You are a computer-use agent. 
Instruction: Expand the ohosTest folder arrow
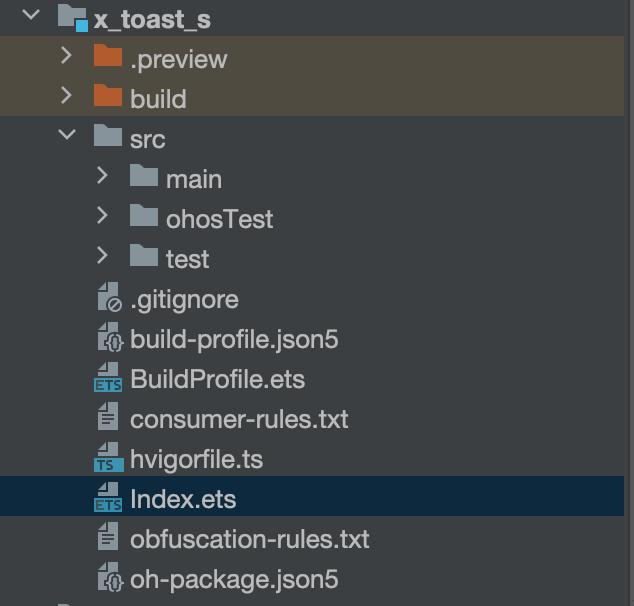(x=103, y=216)
